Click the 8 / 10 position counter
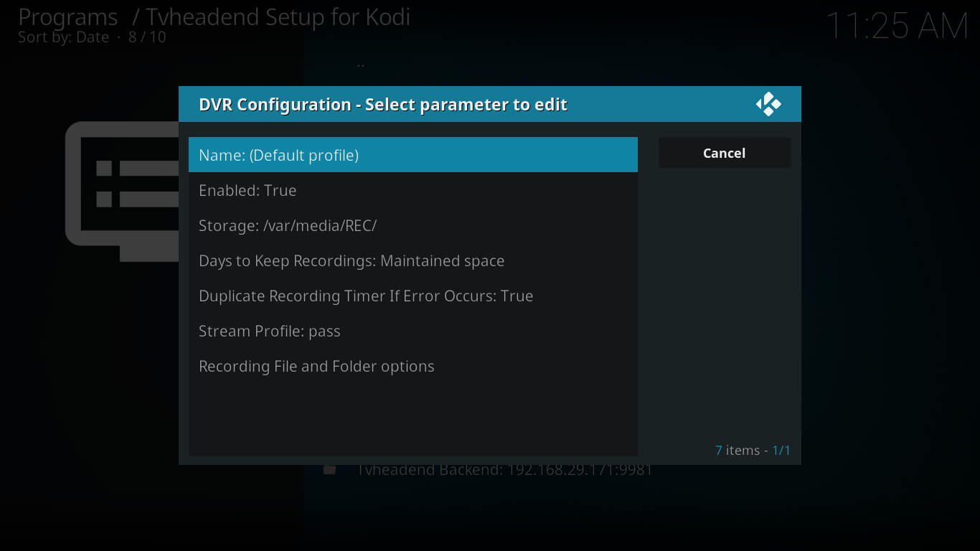The height and width of the screenshot is (551, 980). (x=147, y=37)
